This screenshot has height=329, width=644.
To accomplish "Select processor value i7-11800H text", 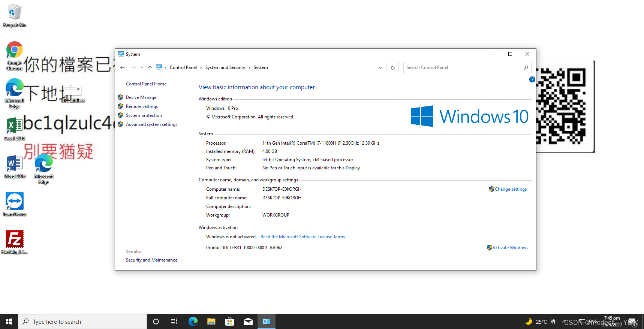I will (x=321, y=143).
